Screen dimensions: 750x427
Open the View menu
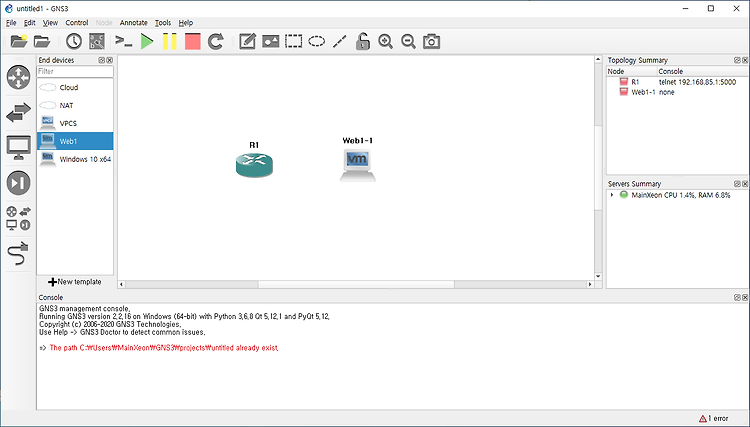tap(50, 22)
